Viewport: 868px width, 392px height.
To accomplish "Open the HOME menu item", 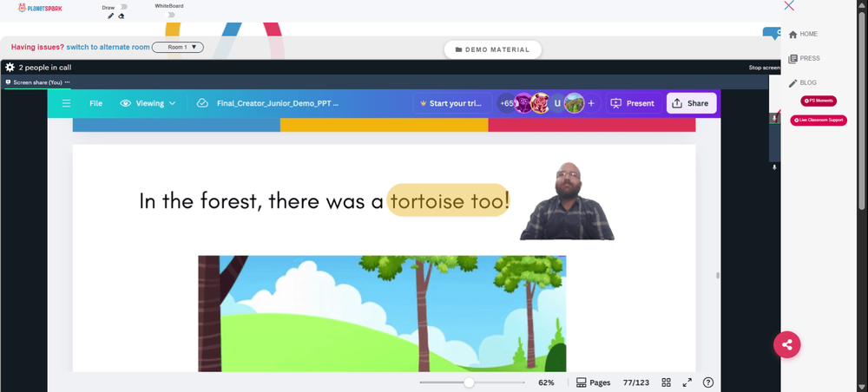I will (803, 35).
